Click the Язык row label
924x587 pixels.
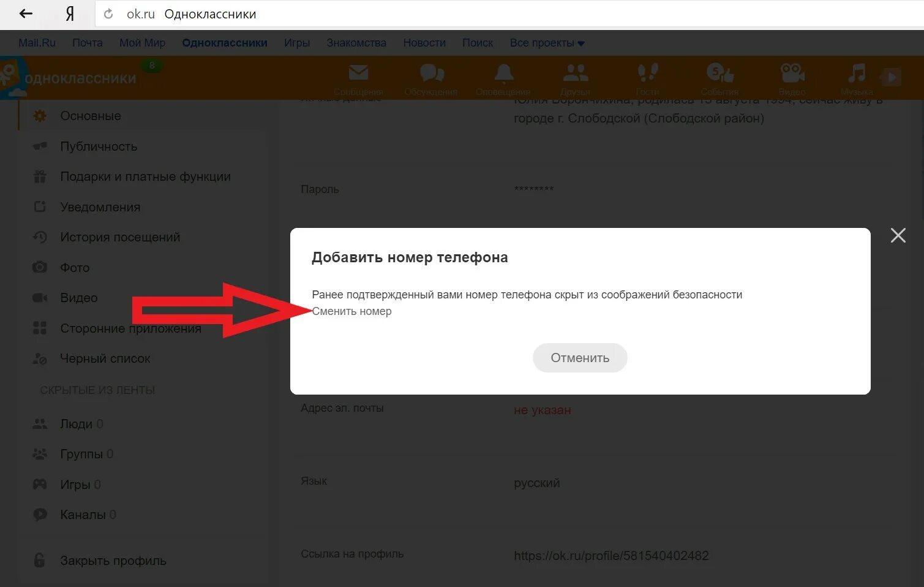coord(314,481)
